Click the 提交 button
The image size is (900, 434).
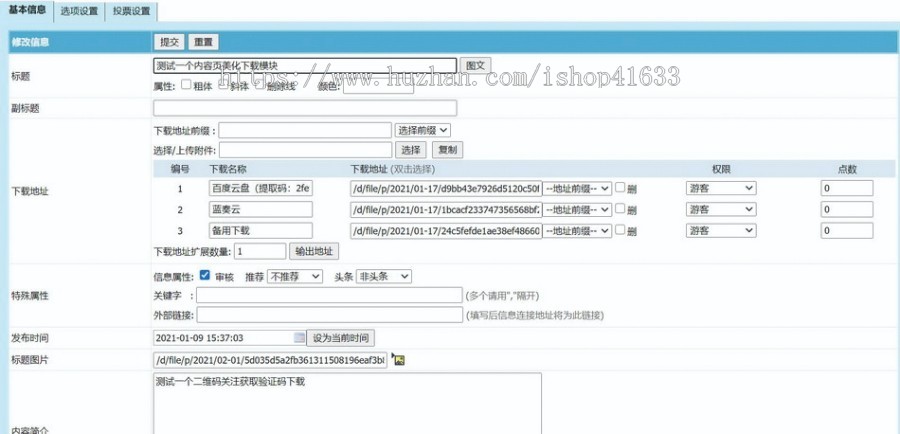click(x=169, y=42)
